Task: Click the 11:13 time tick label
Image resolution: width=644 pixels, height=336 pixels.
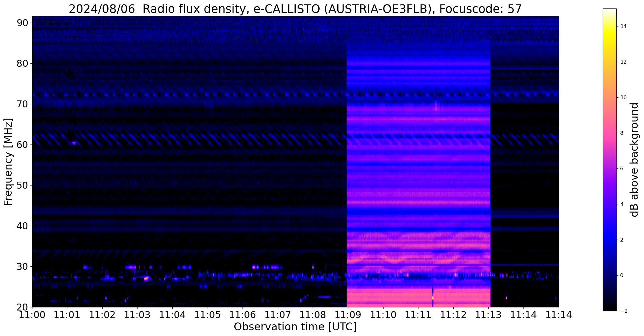Action: point(488,315)
